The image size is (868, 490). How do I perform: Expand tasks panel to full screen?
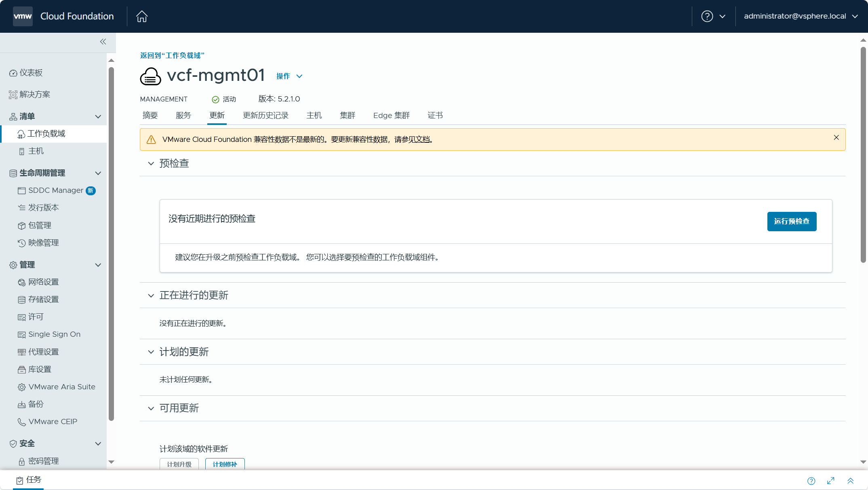(831, 480)
